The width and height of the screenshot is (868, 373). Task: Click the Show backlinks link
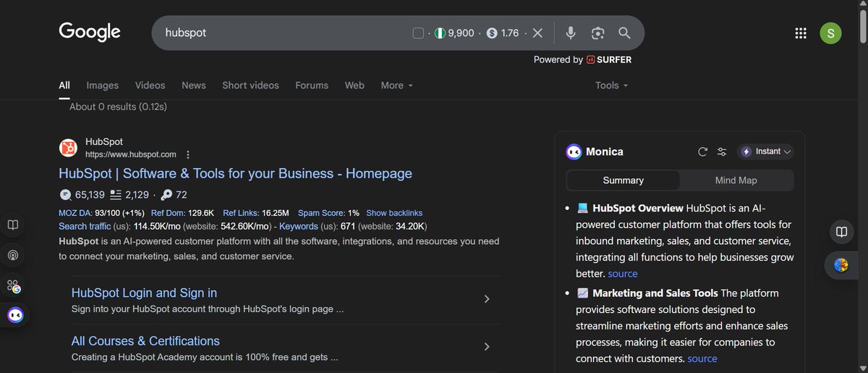[394, 213]
